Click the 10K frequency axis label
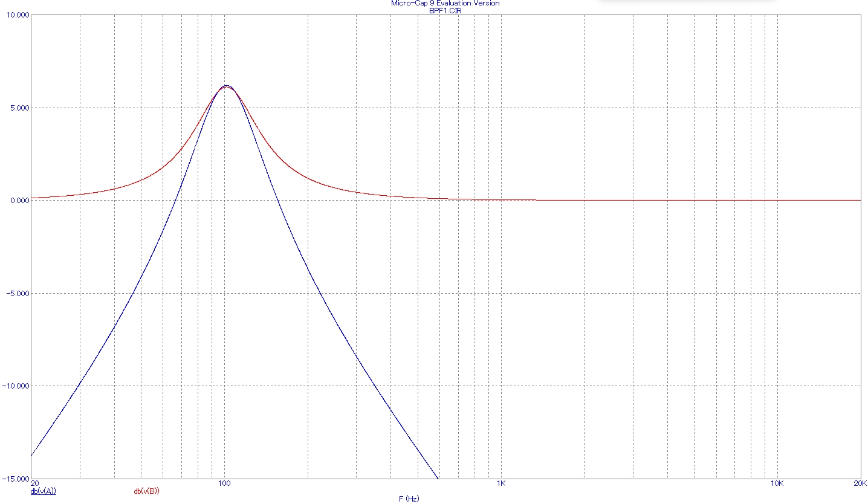This screenshot has width=868, height=504. [x=777, y=484]
